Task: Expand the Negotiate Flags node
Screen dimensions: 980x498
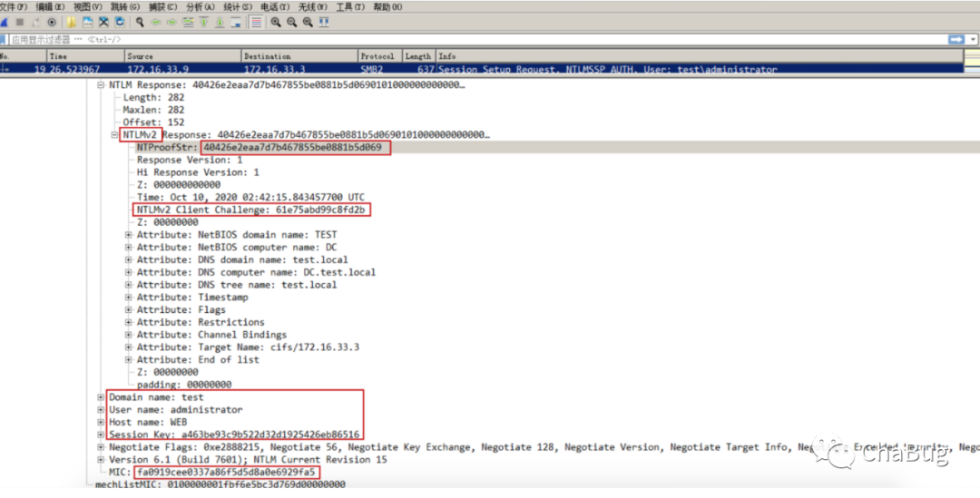Action: click(101, 447)
